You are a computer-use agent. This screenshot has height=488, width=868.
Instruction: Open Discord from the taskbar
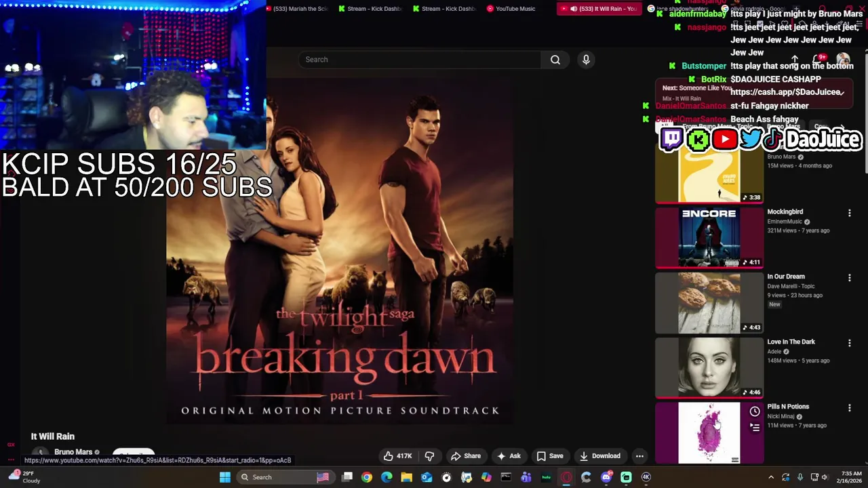606,477
